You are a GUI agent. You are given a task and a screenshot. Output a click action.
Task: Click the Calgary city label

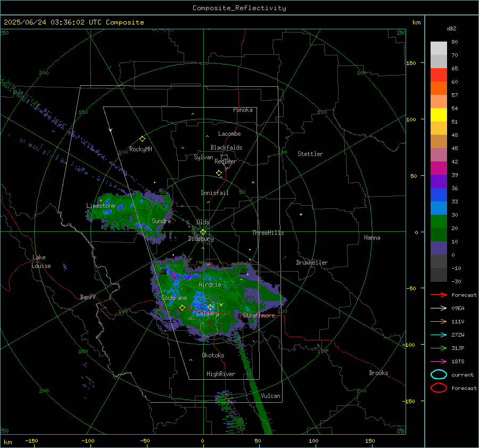208,313
